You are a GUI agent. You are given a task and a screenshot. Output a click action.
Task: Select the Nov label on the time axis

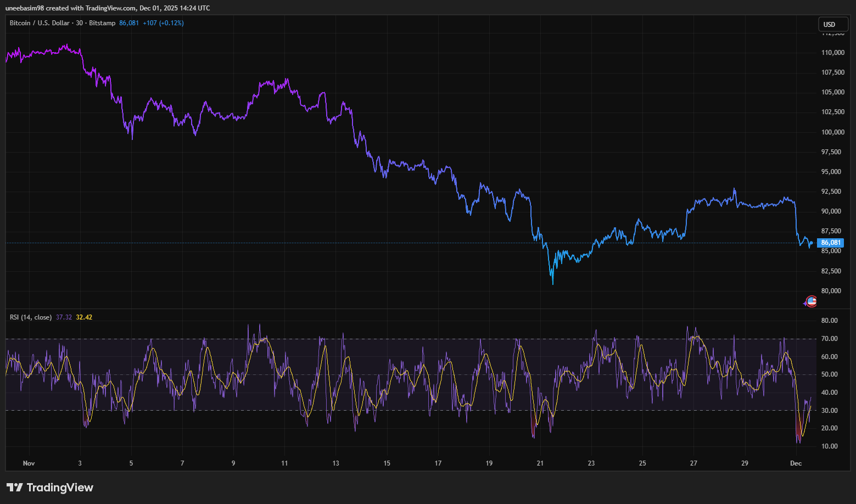(x=29, y=463)
